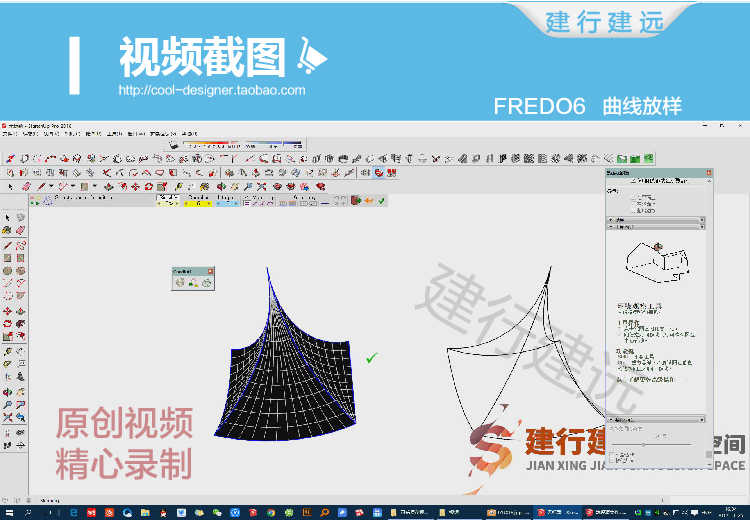
Task: Click the taskbar search magnifier
Action: 28,513
